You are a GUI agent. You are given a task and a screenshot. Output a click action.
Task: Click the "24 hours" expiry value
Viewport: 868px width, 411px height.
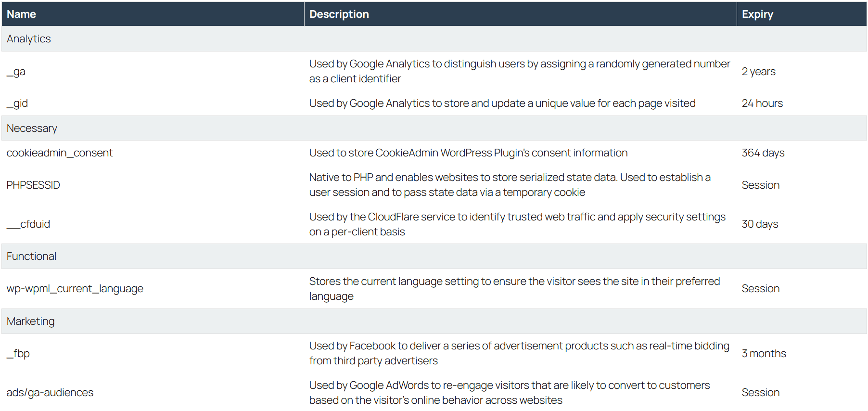pyautogui.click(x=762, y=103)
